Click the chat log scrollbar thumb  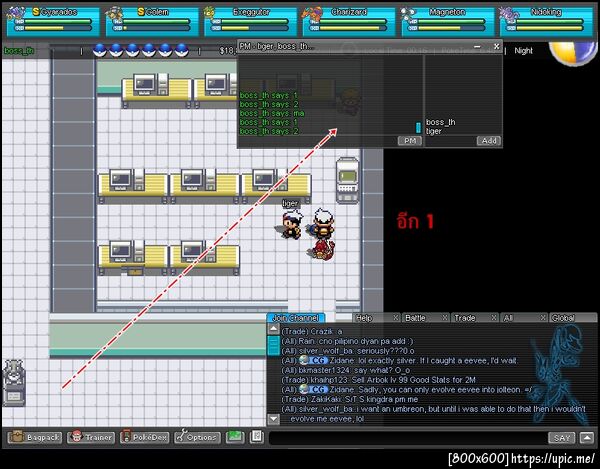[x=274, y=345]
